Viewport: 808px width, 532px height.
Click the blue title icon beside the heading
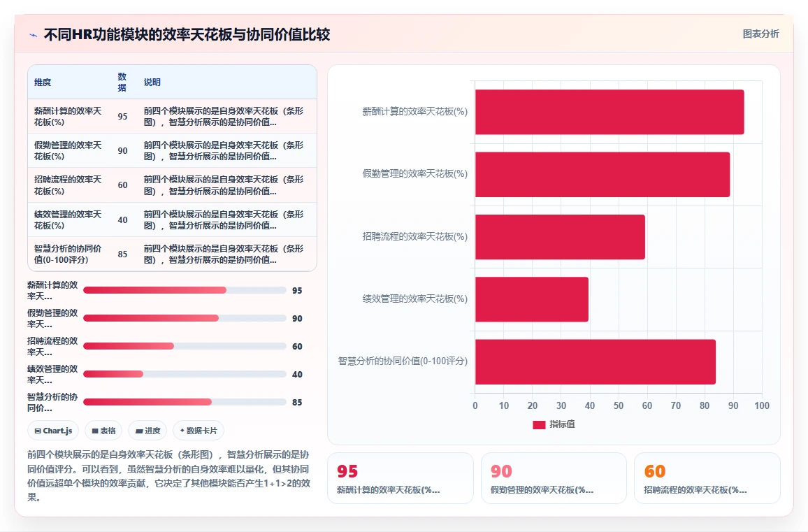coord(34,35)
